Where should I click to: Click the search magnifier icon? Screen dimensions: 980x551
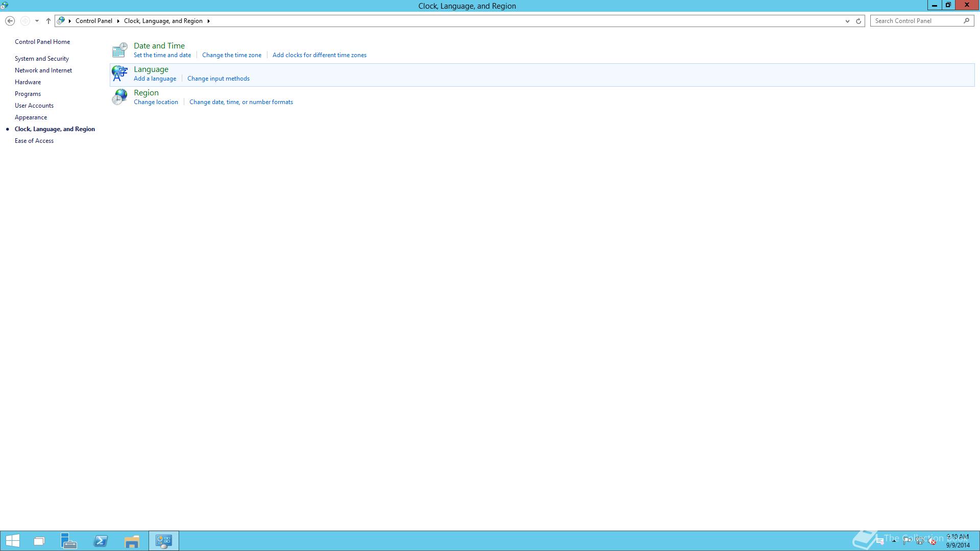pyautogui.click(x=966, y=21)
